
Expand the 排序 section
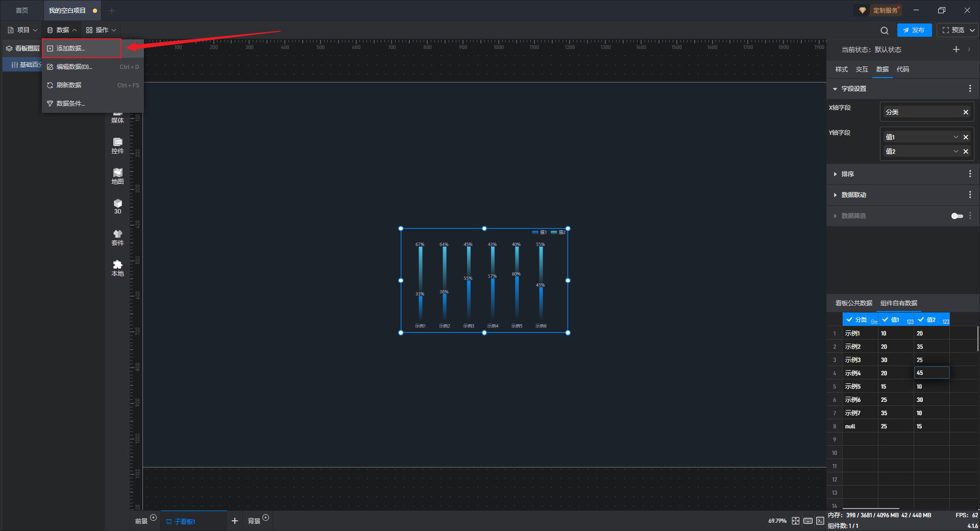tap(835, 174)
